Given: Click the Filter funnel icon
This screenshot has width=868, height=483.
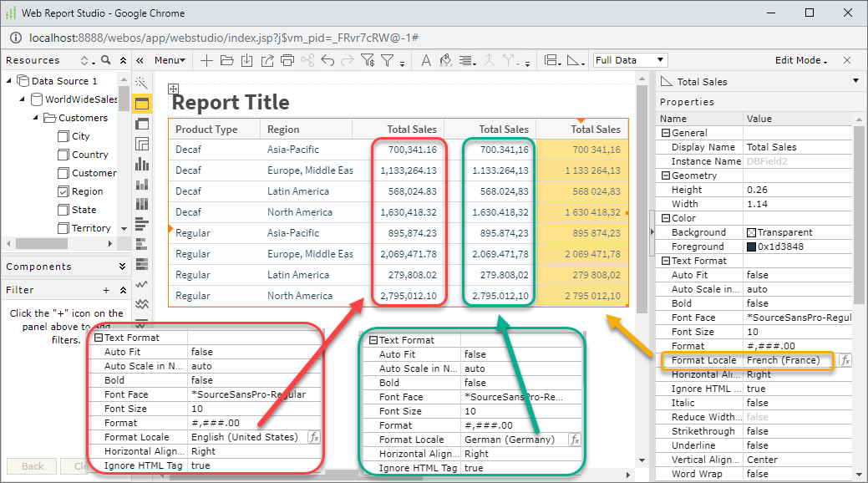Looking at the screenshot, I should pyautogui.click(x=388, y=60).
